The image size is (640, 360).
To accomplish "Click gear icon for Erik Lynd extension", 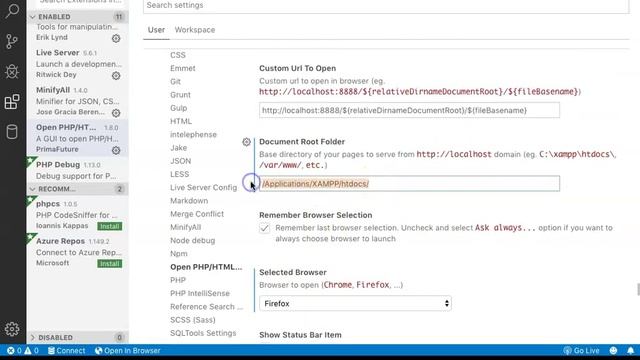I will pyautogui.click(x=116, y=38).
